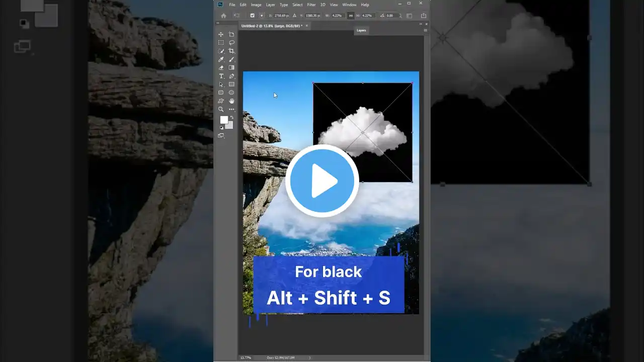Select the Lasso tool
This screenshot has height=362, width=644.
point(231,43)
